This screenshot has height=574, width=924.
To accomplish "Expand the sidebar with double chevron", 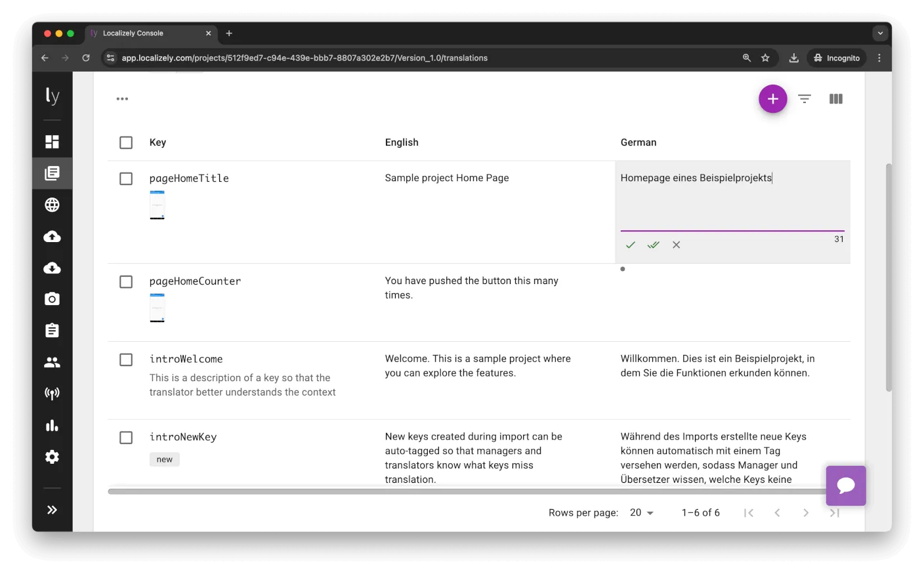I will pos(52,510).
